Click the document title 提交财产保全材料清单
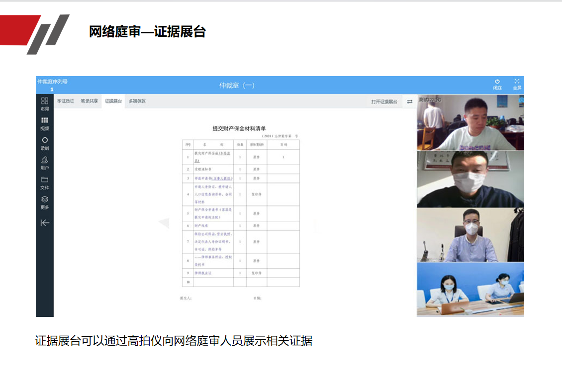The image size is (562, 392). [x=239, y=128]
